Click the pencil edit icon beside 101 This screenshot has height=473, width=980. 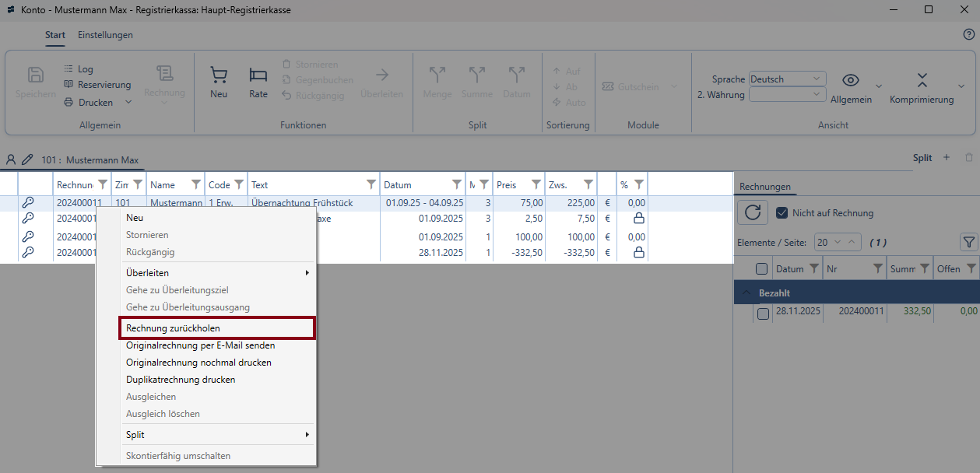pos(27,159)
